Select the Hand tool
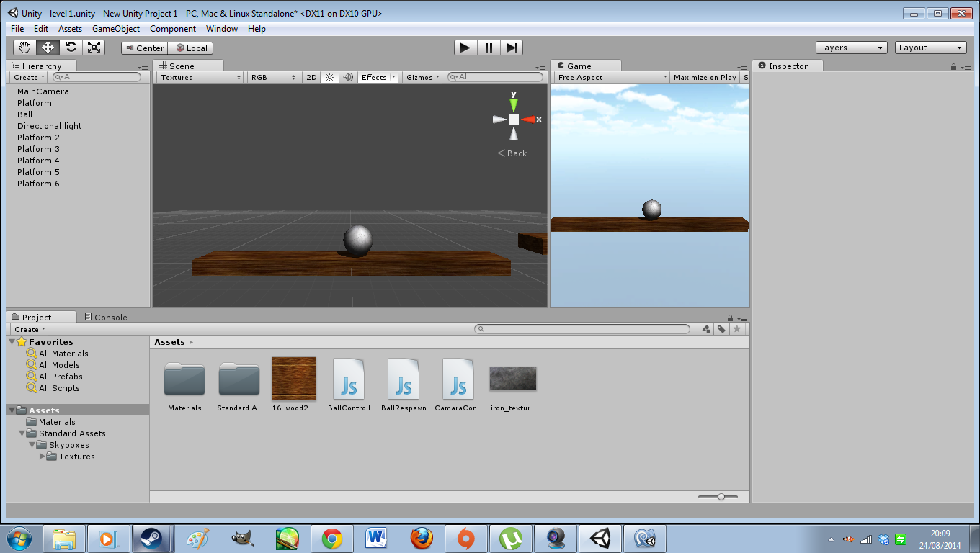The width and height of the screenshot is (980, 553). click(25, 48)
